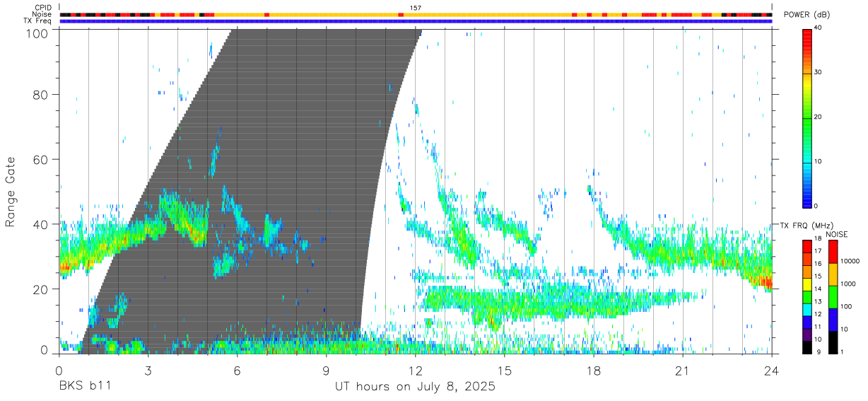868x401 pixels.
Task: Click the 6 hour tick label on the time axis
Action: [x=237, y=370]
